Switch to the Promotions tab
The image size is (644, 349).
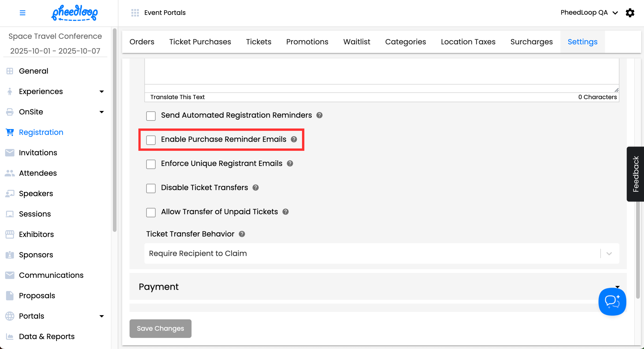(x=307, y=42)
